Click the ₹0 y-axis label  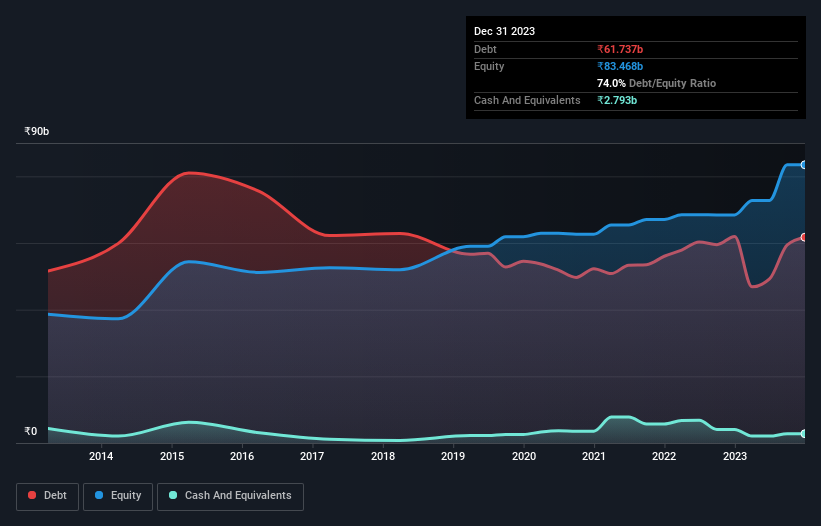click(x=31, y=431)
